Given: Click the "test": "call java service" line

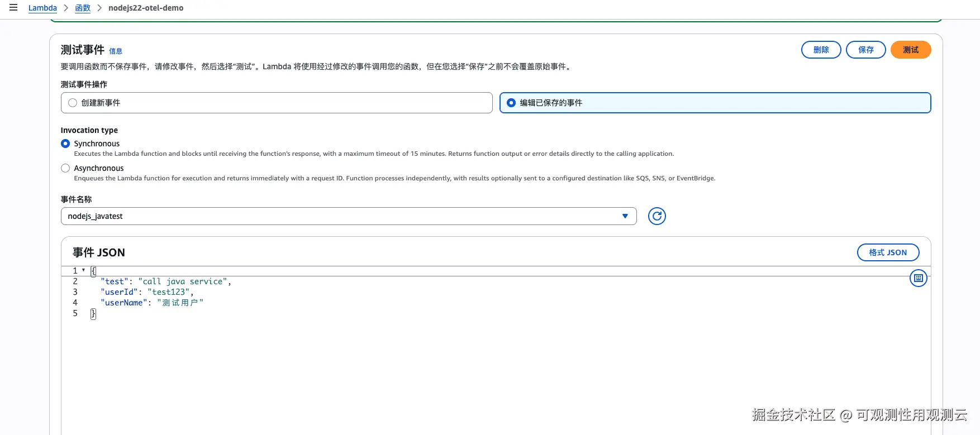Looking at the screenshot, I should 166,281.
